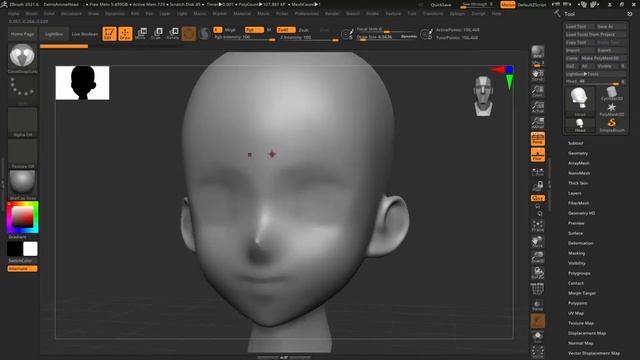Expand the Layers sub-palette

575,193
